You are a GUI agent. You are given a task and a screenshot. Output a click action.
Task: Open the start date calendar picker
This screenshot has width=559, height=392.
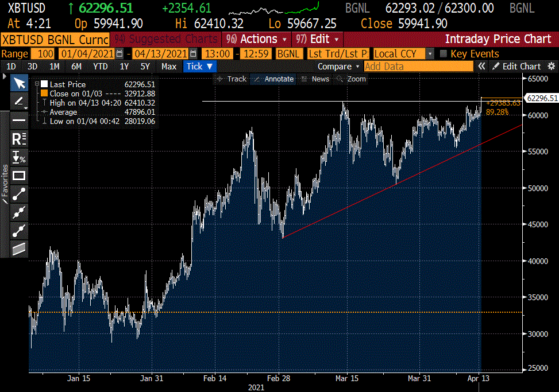tap(119, 54)
